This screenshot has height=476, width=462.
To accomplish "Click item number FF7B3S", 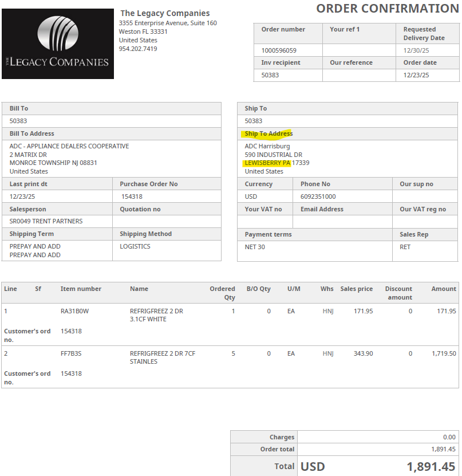I will click(x=71, y=353).
